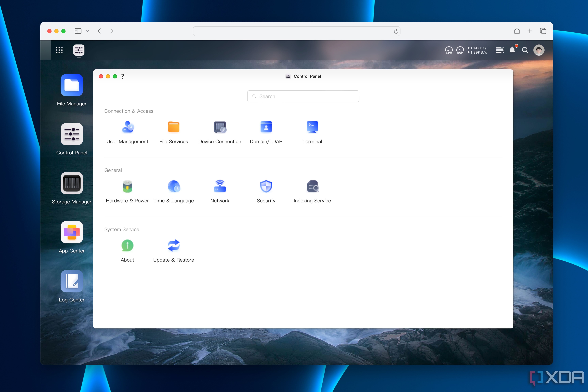Click the browser address bar

(297, 31)
